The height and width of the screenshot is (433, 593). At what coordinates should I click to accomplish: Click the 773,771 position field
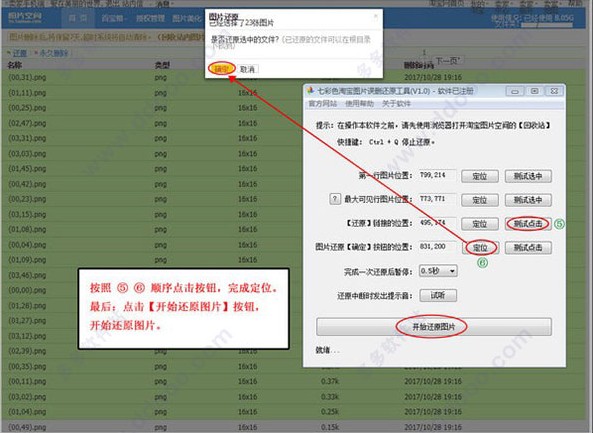pyautogui.click(x=437, y=199)
